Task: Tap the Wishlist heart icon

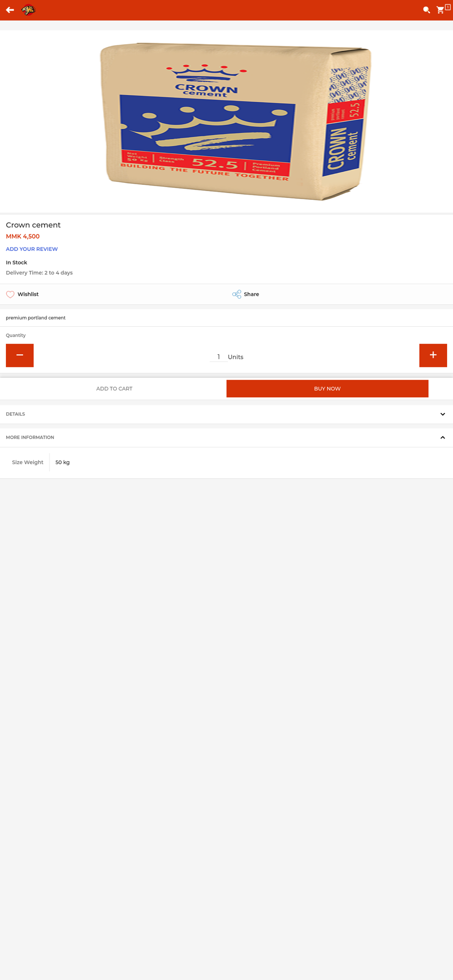Action: [10, 294]
